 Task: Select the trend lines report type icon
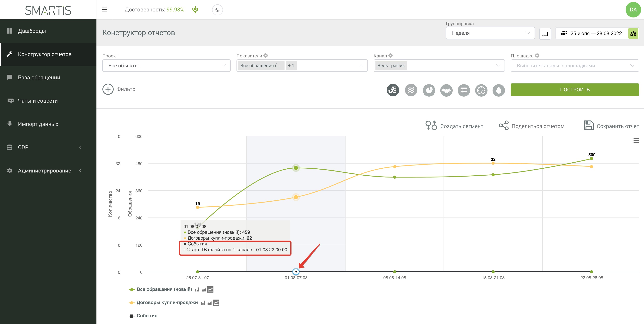click(x=411, y=90)
